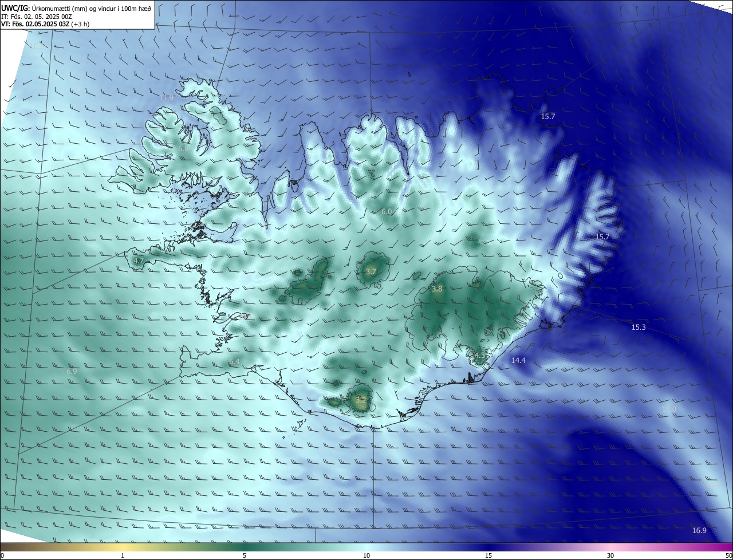Click the 15.3 value label over the sea

point(639,327)
